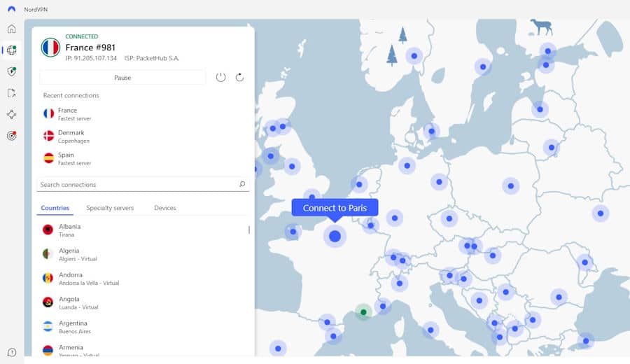
Task: Click the Recent connections heading
Action: click(71, 95)
